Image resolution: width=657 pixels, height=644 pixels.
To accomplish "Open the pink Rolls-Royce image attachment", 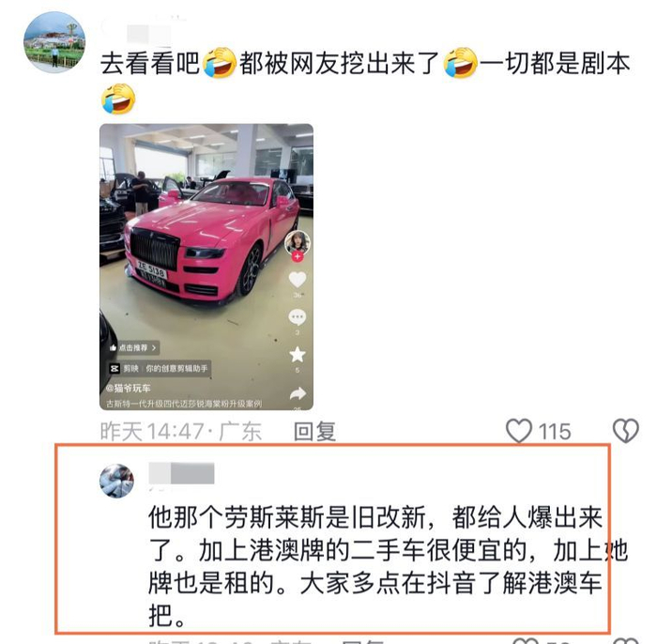I will click(x=206, y=267).
